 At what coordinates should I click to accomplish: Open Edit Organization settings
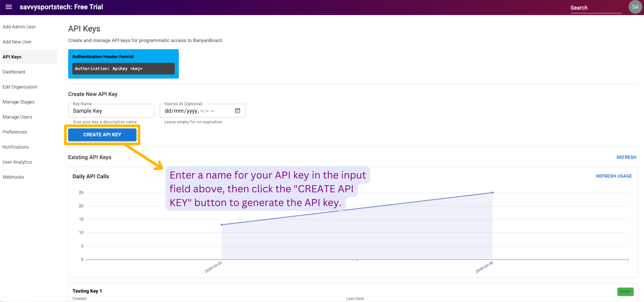tap(20, 87)
